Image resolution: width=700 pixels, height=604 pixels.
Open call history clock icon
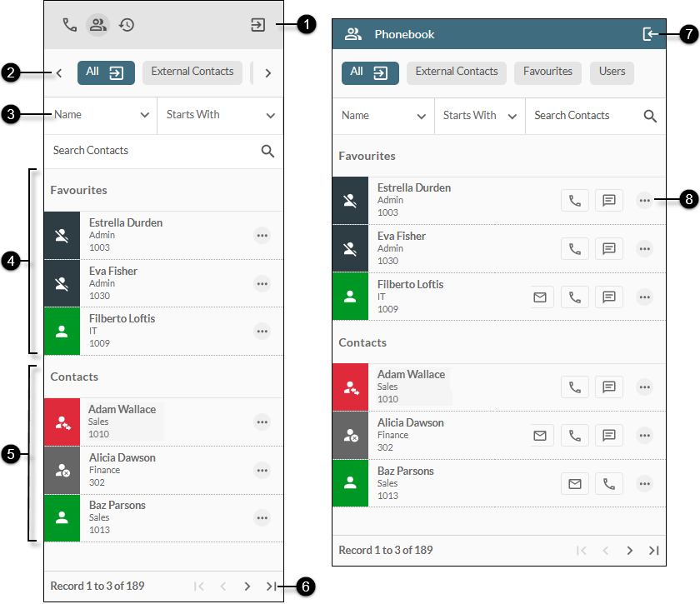pos(127,25)
